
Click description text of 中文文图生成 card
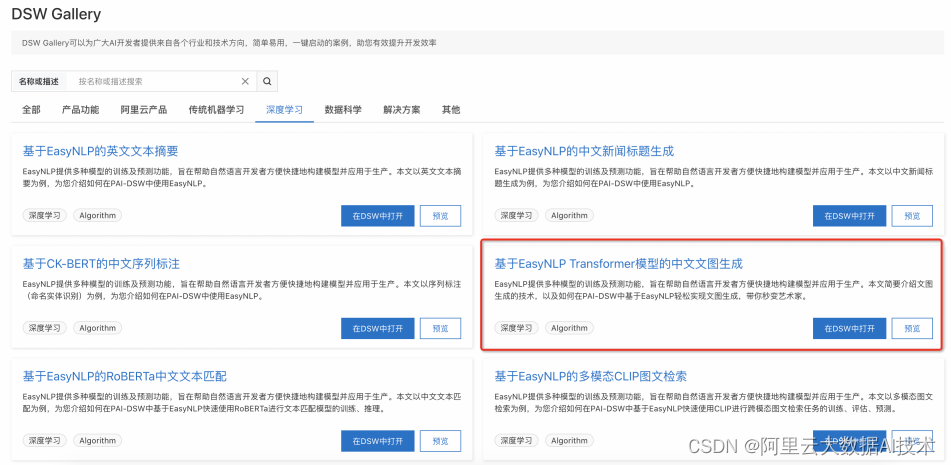pyautogui.click(x=714, y=290)
